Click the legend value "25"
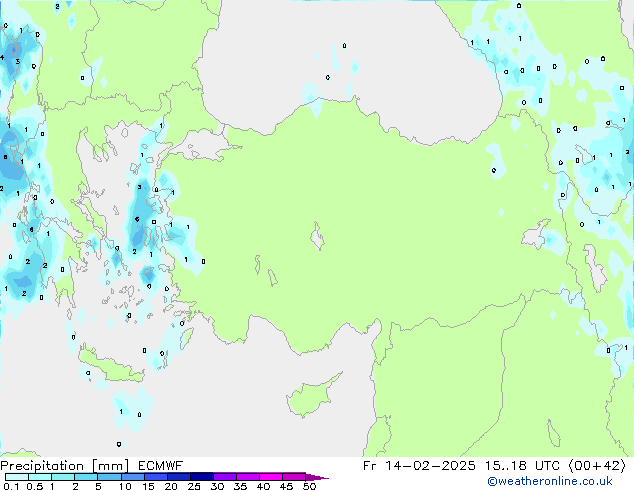The height and width of the screenshot is (490, 634). coord(194,486)
